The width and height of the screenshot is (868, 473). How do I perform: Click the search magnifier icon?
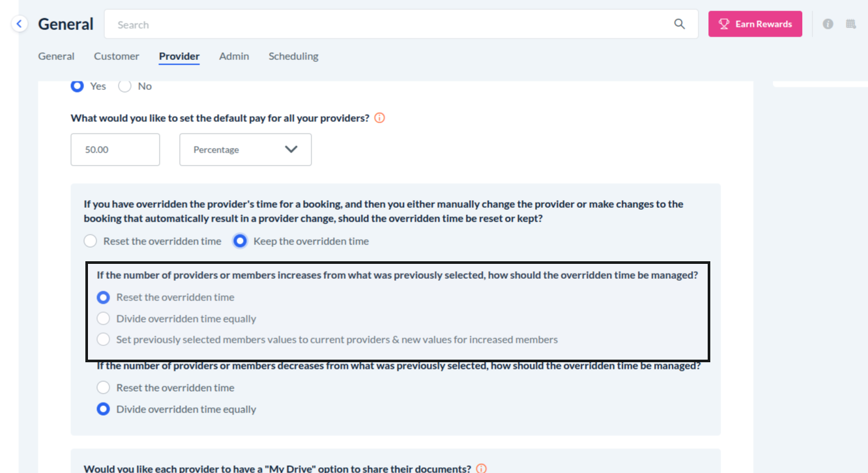coord(679,24)
